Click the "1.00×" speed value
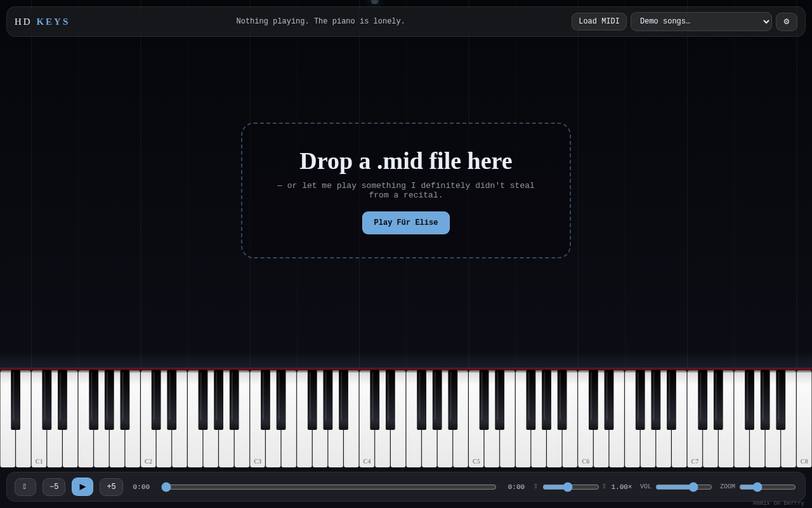The height and width of the screenshot is (508, 812). pos(622,487)
